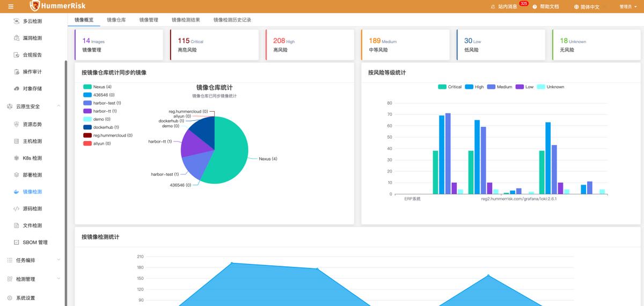Open 合规报告 sidebar icon

(x=17, y=55)
